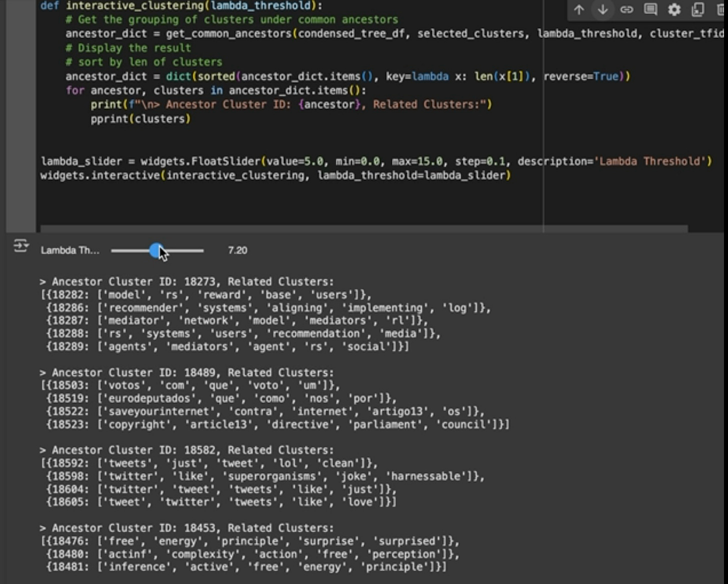Click the 18605 cluster row ending 'love'
Image resolution: width=728 pixels, height=584 pixels.
(x=221, y=502)
